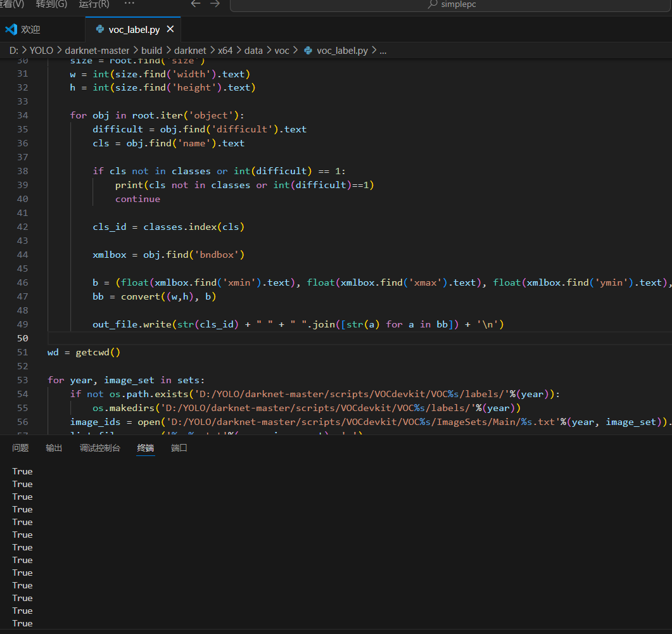
Task: Open the darknet breadcrumb
Action: (x=190, y=51)
